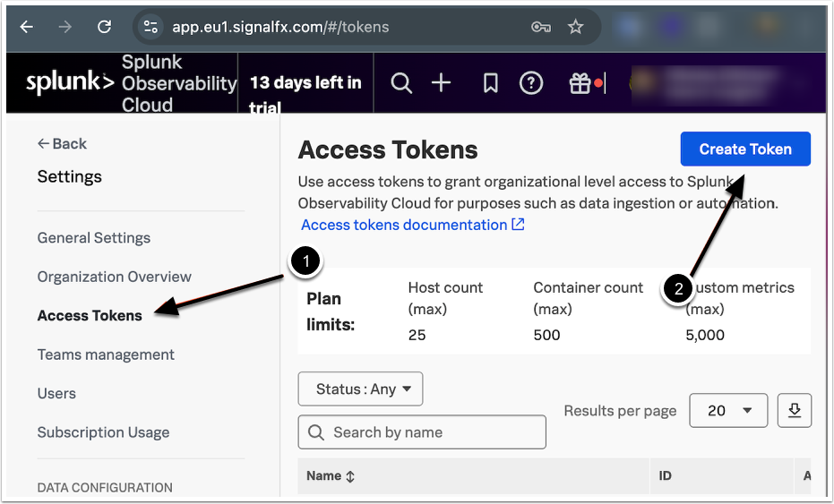Open Teams management in the sidebar
The height and width of the screenshot is (504, 834).
(106, 355)
